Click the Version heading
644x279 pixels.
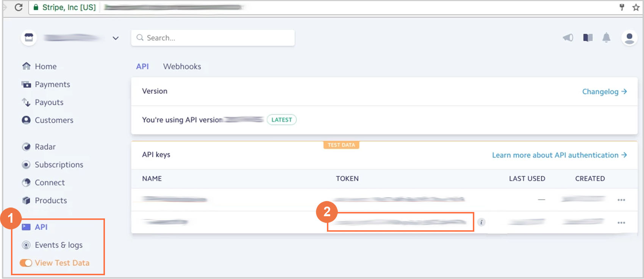155,91
